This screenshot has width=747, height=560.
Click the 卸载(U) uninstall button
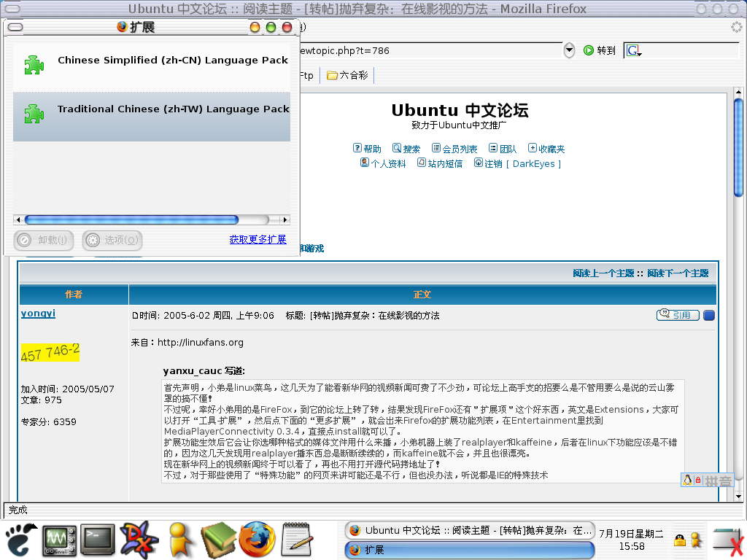click(x=44, y=240)
